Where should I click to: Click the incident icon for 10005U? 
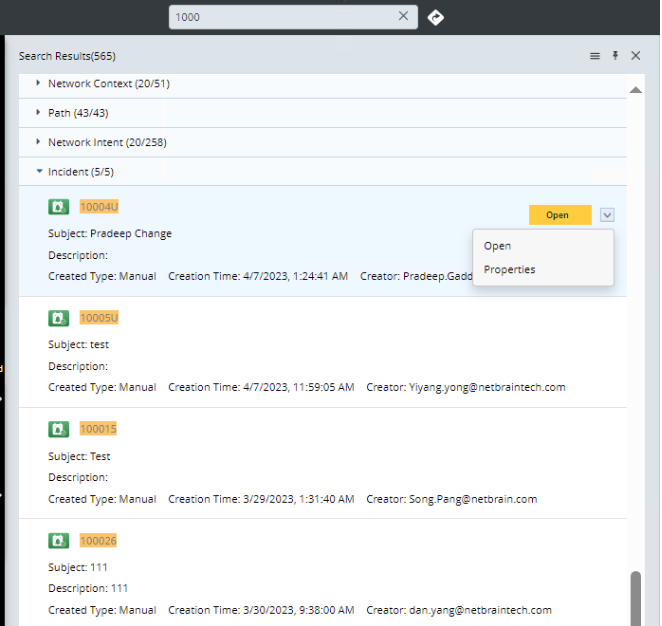[58, 318]
